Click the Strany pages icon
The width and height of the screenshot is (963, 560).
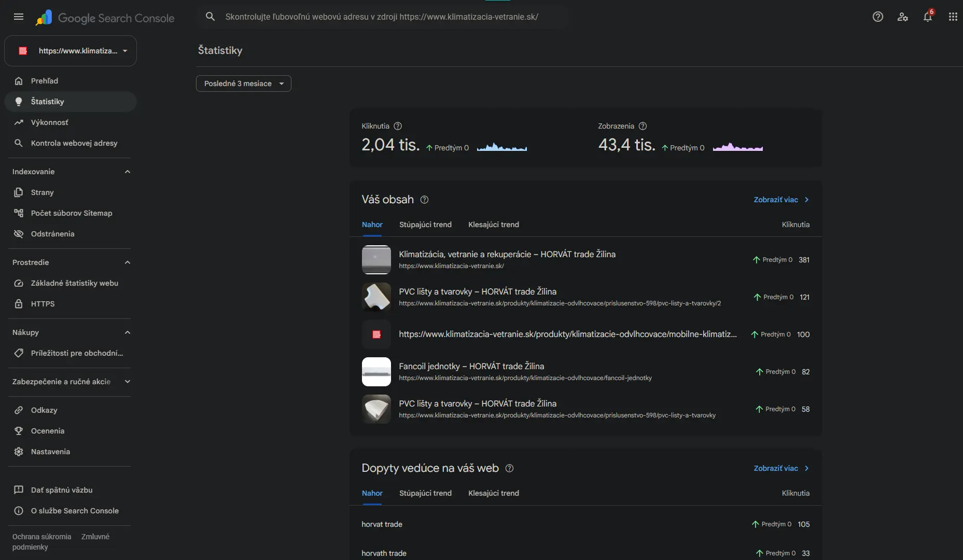click(19, 192)
